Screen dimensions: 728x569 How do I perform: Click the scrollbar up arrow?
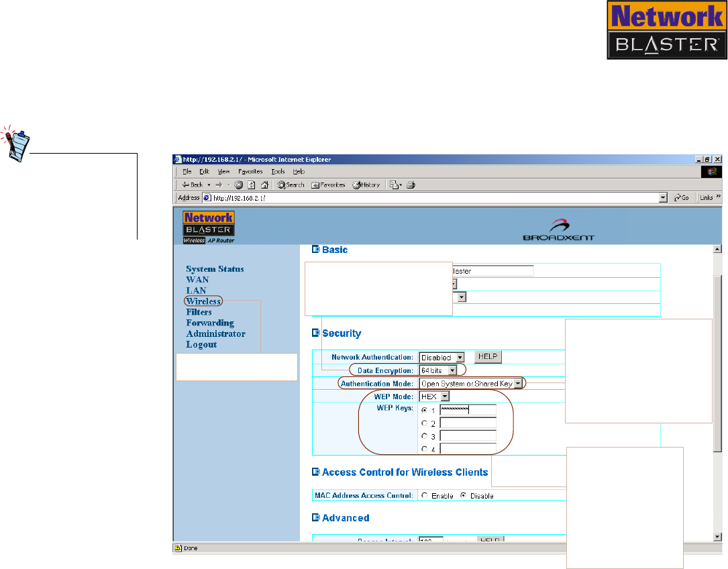pos(717,249)
